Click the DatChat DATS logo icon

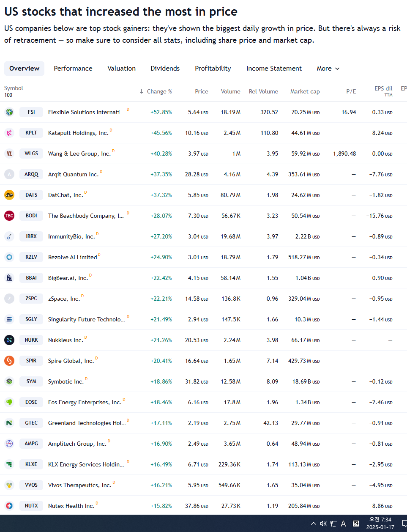click(x=9, y=195)
